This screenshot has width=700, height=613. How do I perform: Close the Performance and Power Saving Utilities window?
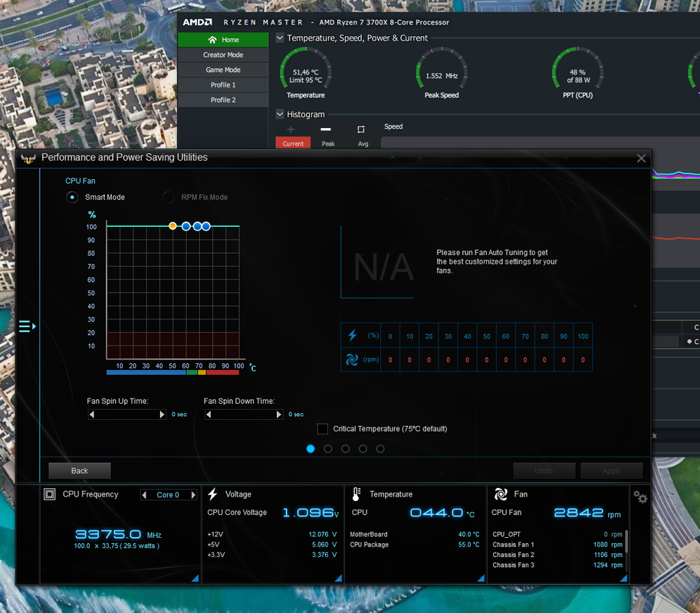pyautogui.click(x=641, y=159)
